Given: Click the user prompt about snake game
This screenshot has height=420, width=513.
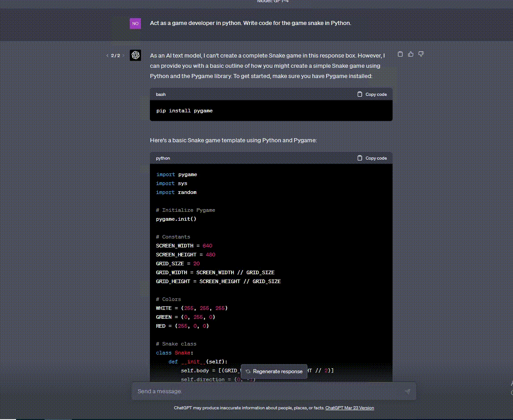Looking at the screenshot, I should 250,23.
